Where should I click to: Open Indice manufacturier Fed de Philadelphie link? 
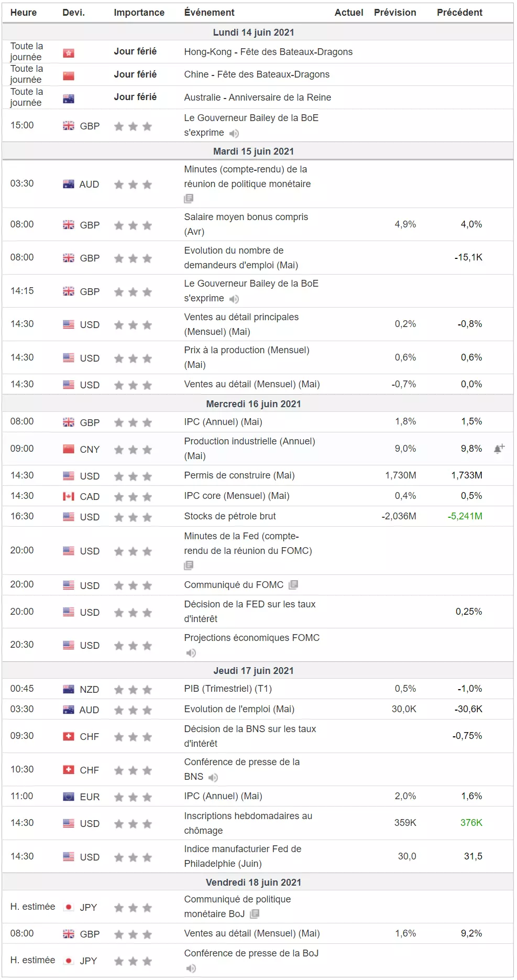(x=243, y=856)
